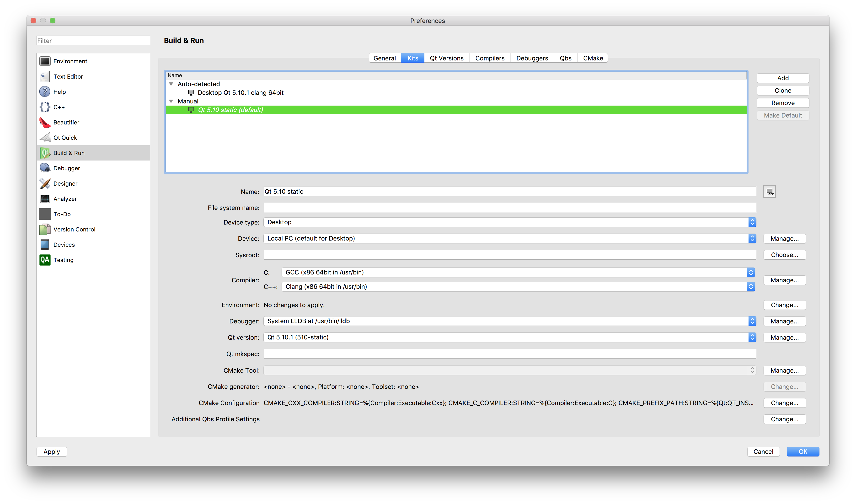Click the File system name field

[510, 208]
